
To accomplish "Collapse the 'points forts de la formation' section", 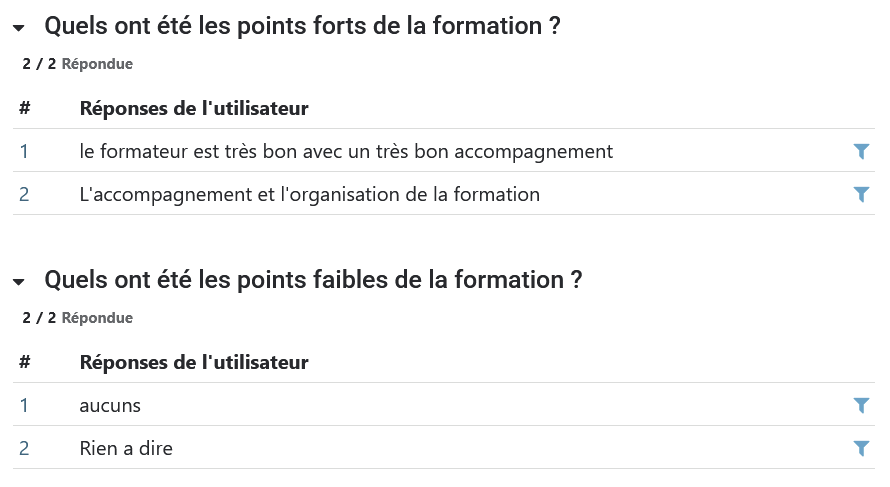I will point(19,29).
